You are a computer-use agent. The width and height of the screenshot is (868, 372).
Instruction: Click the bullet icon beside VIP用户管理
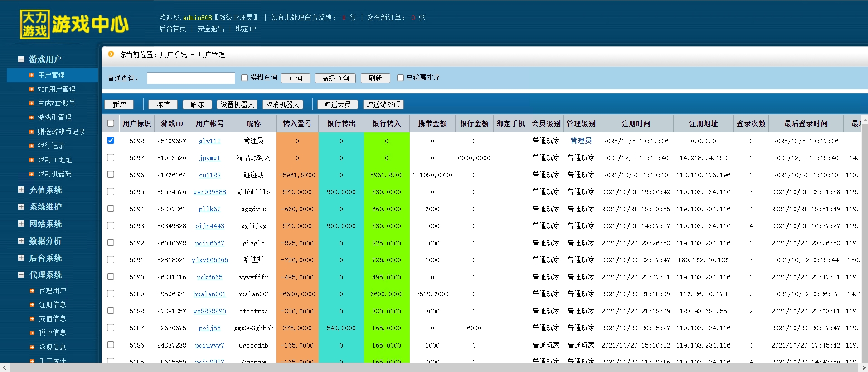31,89
